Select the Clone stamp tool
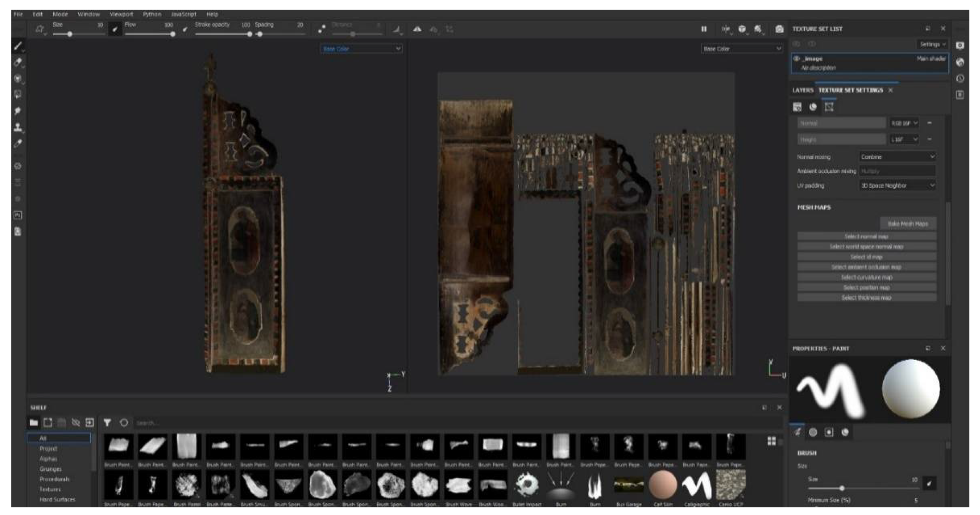Viewport: 980px width, 515px height. pyautogui.click(x=17, y=127)
